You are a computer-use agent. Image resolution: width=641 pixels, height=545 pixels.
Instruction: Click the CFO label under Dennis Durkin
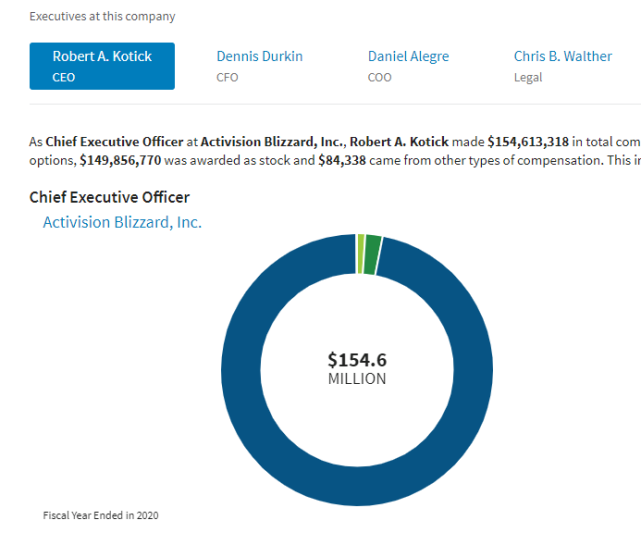pos(227,77)
